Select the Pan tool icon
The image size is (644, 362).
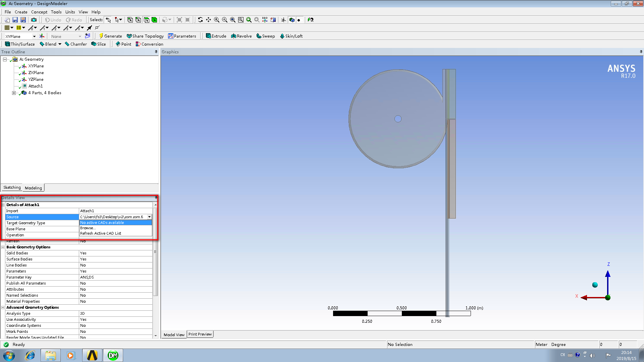point(208,20)
